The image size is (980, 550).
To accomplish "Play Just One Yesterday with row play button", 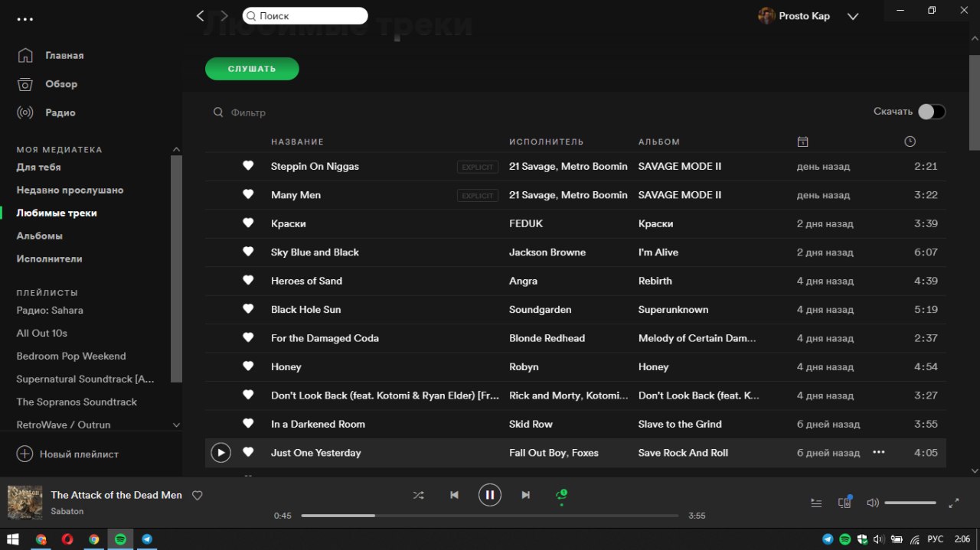I will coord(220,453).
